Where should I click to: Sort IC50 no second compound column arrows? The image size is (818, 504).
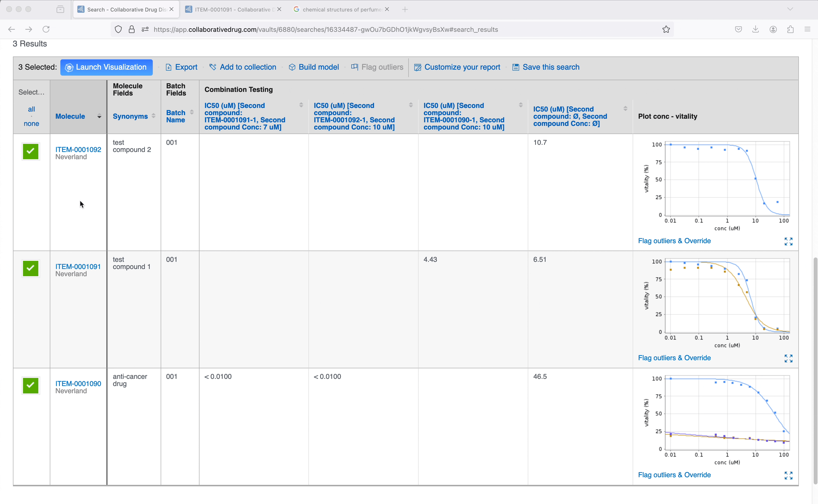625,109
